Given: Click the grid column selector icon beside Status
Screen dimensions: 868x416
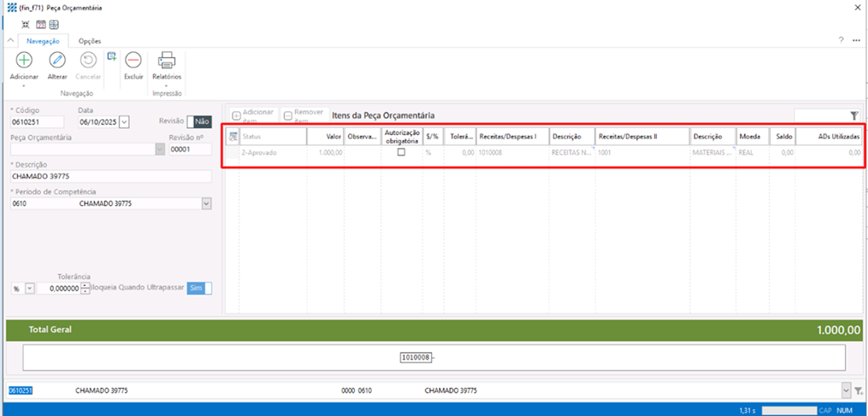Looking at the screenshot, I should point(233,137).
